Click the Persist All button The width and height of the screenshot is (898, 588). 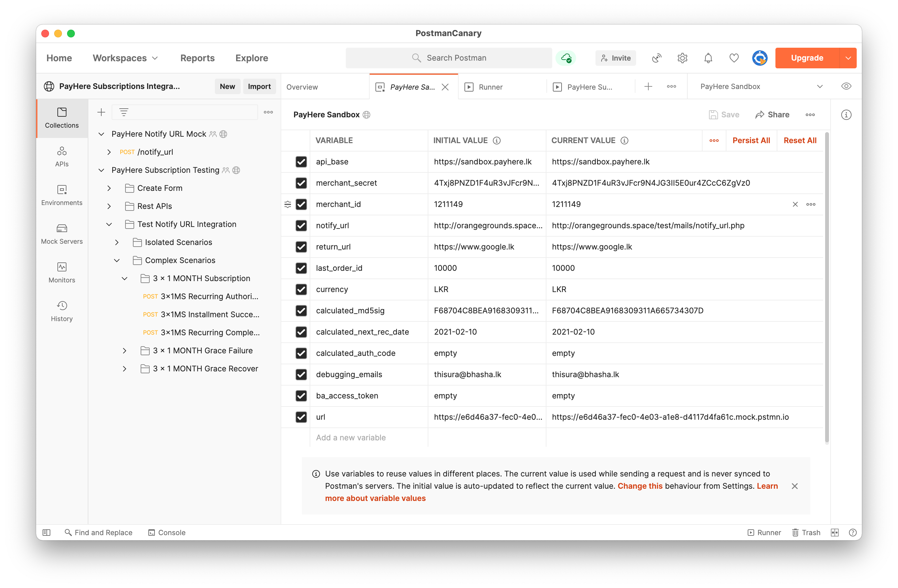tap(751, 140)
